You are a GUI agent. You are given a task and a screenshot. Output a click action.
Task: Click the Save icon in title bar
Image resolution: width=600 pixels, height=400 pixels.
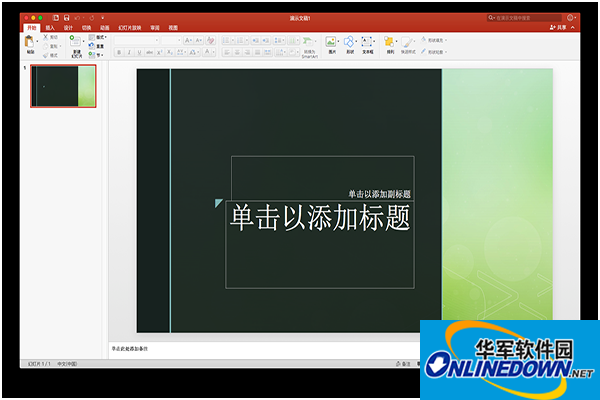point(67,18)
